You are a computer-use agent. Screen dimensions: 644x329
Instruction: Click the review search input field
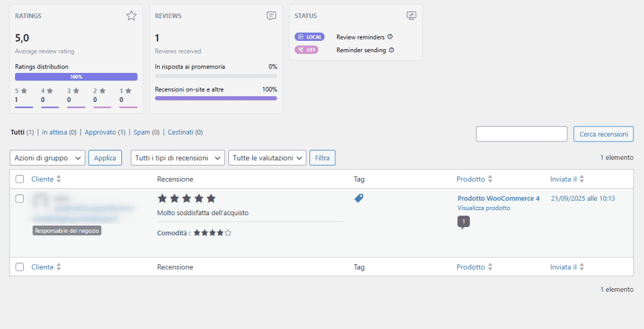point(521,134)
